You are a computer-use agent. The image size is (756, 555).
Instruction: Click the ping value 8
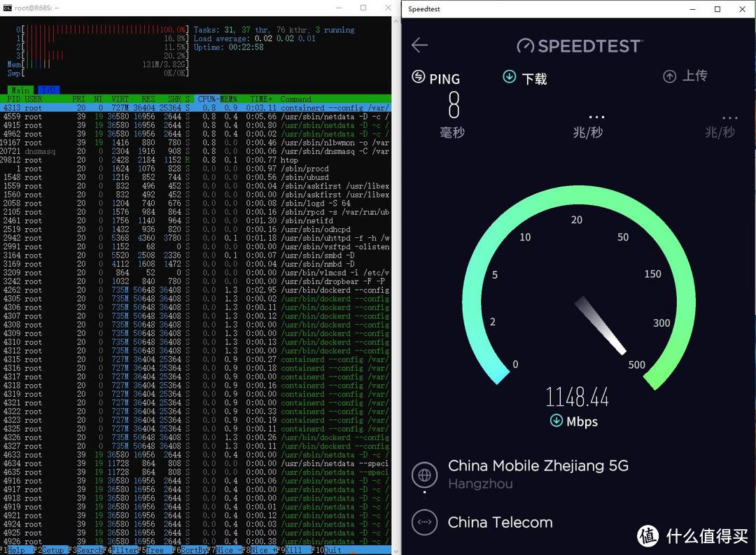tap(454, 105)
